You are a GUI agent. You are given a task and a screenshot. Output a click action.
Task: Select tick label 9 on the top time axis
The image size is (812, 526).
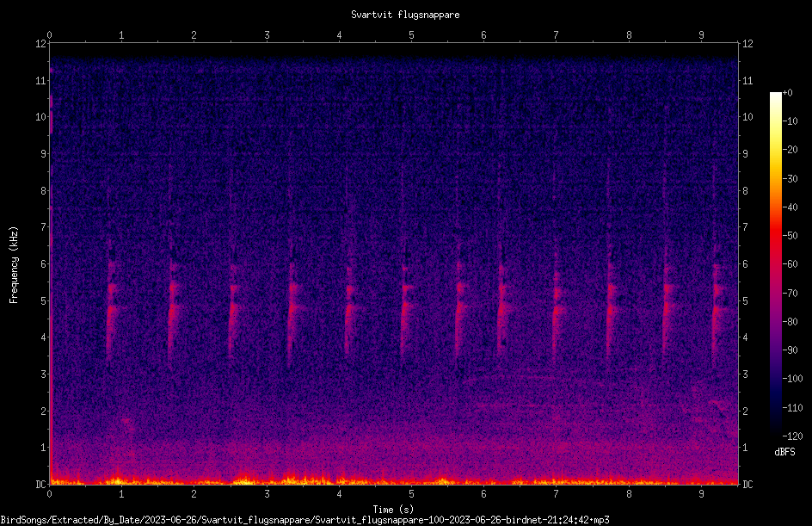pyautogui.click(x=701, y=35)
